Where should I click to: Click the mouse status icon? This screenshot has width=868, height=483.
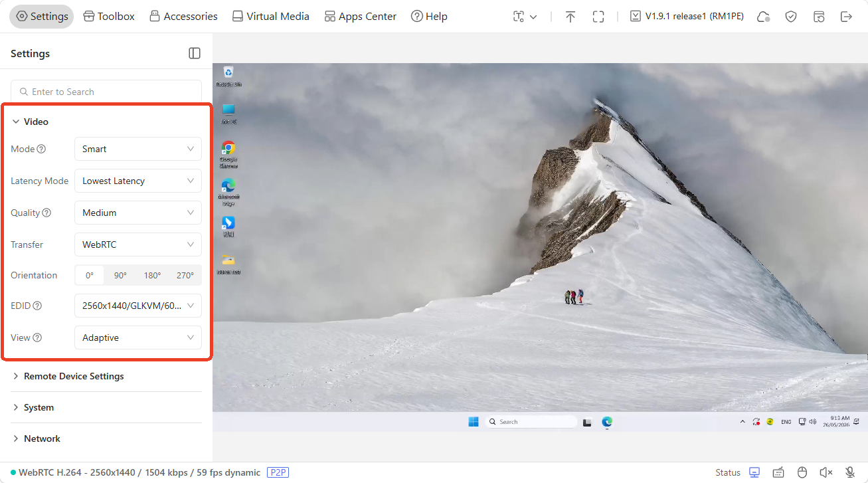(802, 472)
